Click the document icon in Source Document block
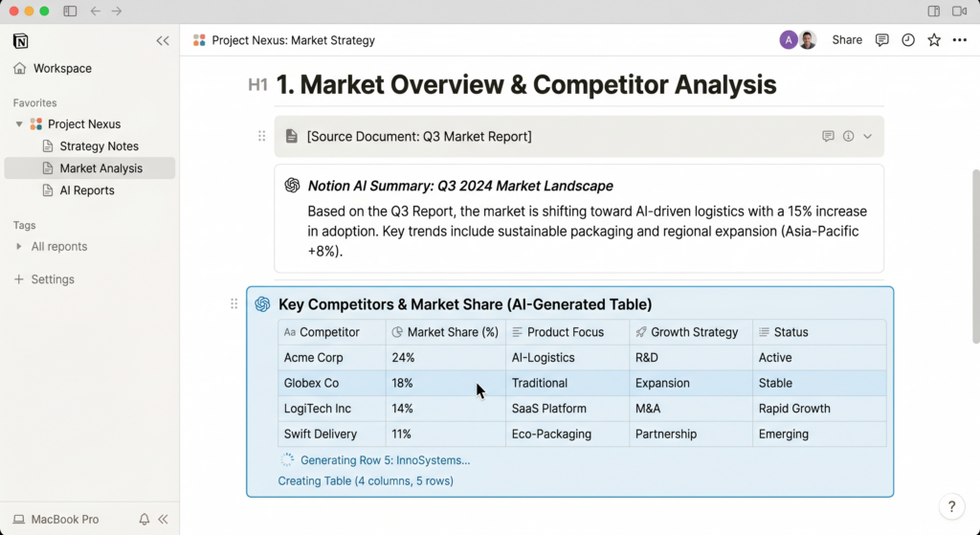Screen dimensions: 980x535 pyautogui.click(x=291, y=136)
